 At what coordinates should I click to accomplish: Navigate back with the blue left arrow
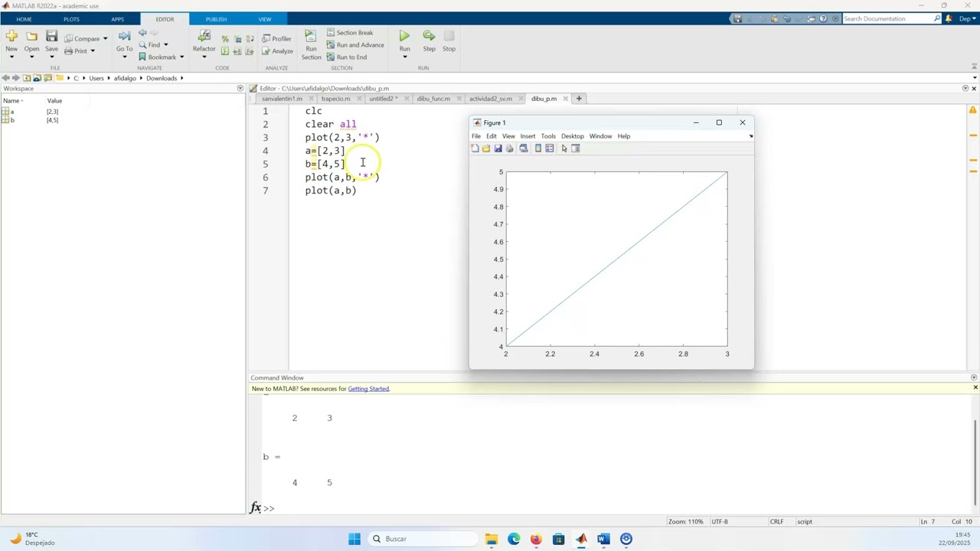(x=142, y=33)
